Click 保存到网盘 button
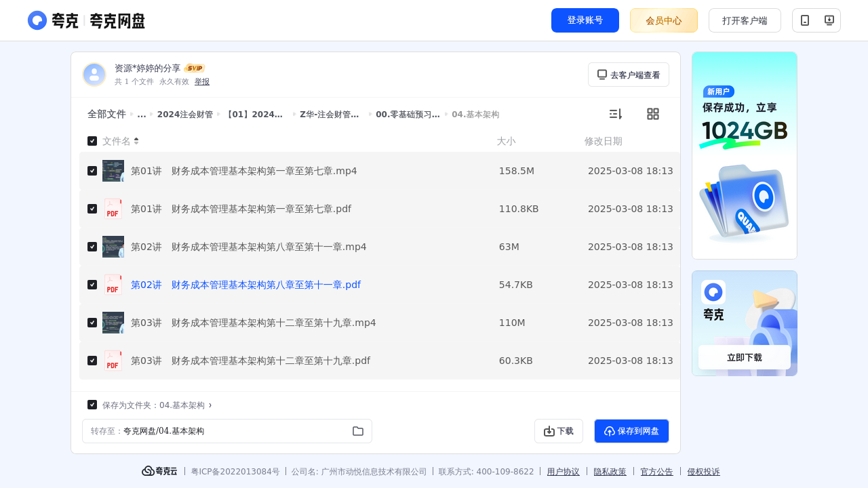868x488 pixels. (x=631, y=431)
